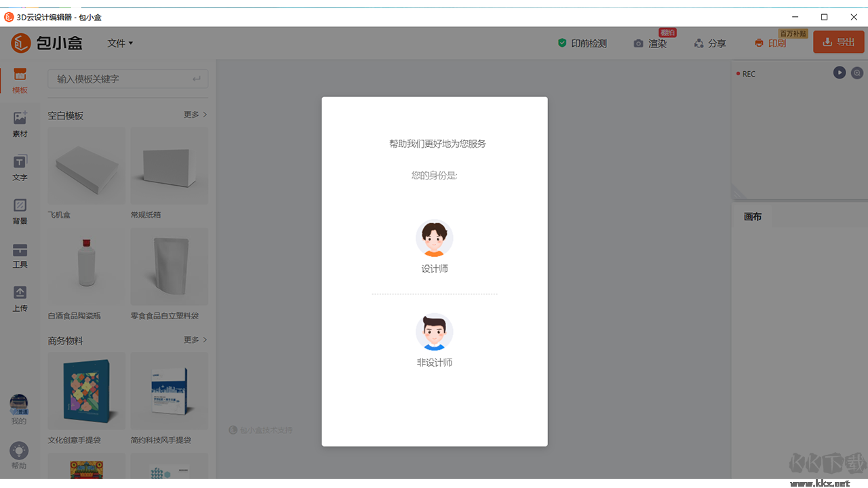Screen dimensions: 868x488
Task: Click the 包小盒技术支持 footer link
Action: [261, 430]
